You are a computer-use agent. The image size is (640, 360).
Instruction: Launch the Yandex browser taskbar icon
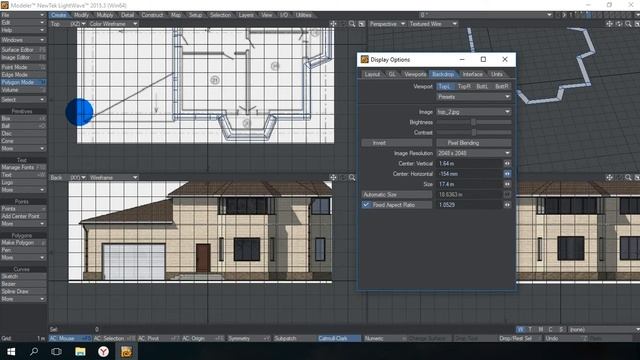pyautogui.click(x=103, y=351)
